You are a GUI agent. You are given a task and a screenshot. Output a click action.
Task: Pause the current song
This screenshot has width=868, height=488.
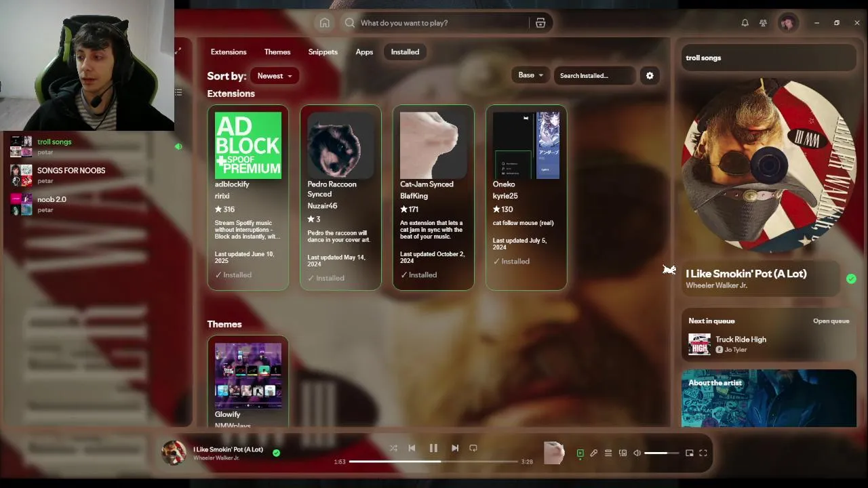[x=433, y=448]
